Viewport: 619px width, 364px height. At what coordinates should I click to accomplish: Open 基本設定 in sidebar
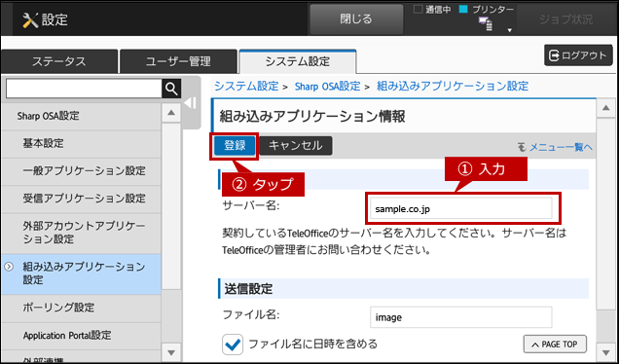click(81, 144)
